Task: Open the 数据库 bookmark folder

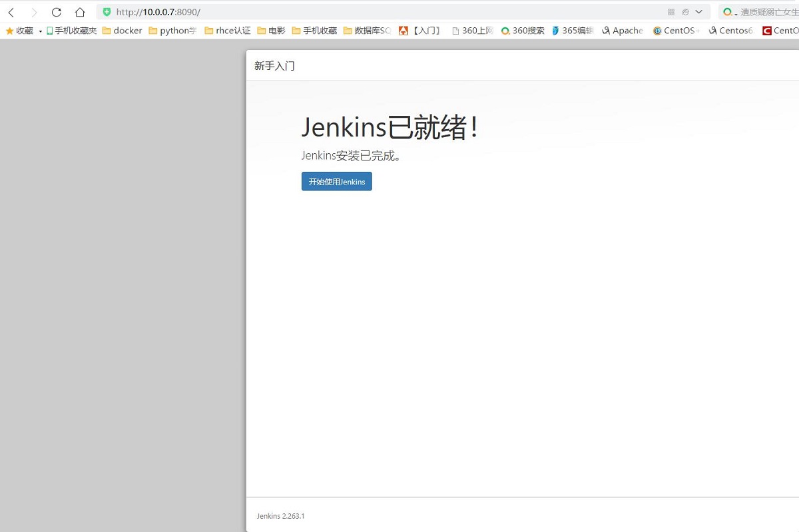Action: pos(368,31)
